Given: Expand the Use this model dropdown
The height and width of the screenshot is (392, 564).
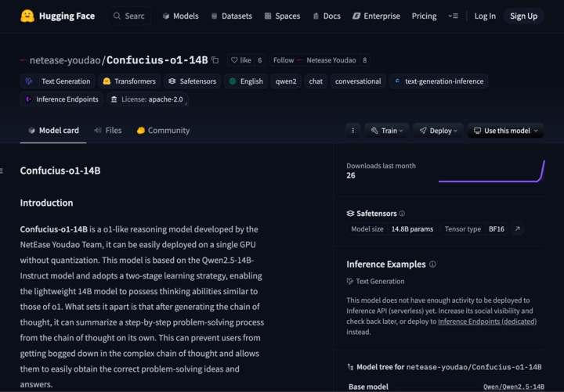Looking at the screenshot, I should tap(505, 131).
